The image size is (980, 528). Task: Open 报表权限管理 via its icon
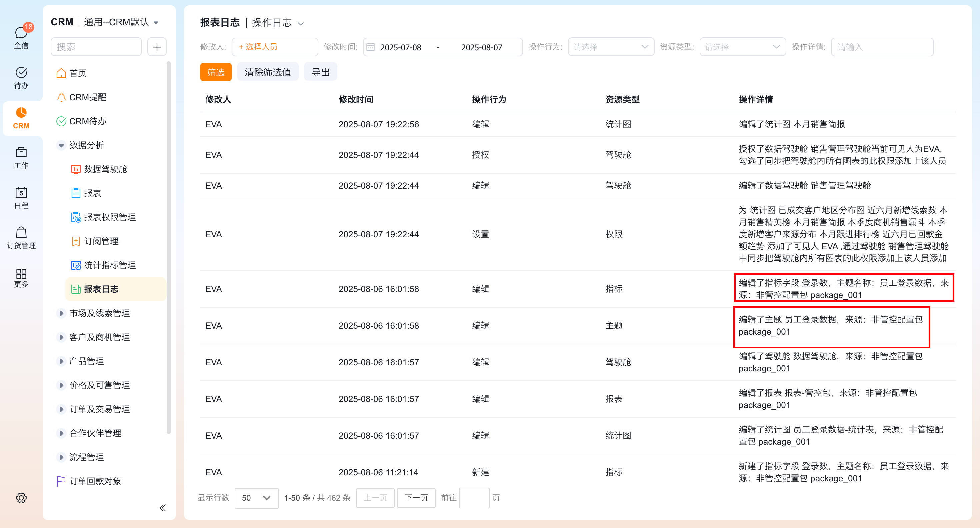tap(76, 217)
